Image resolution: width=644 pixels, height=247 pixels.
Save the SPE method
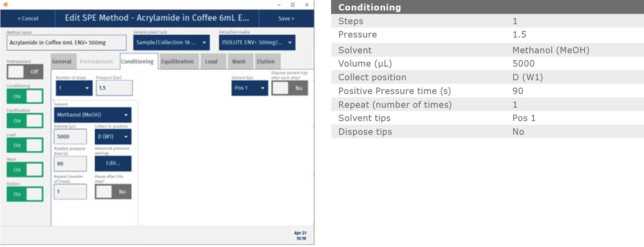286,19
